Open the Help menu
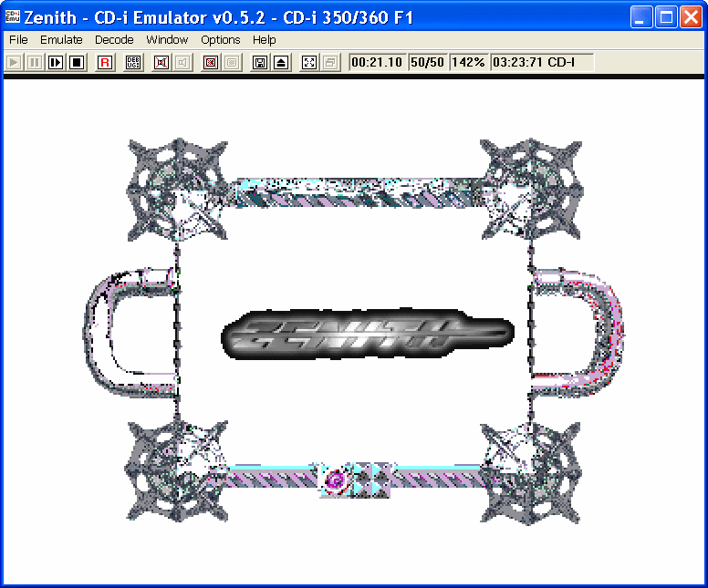 [265, 40]
